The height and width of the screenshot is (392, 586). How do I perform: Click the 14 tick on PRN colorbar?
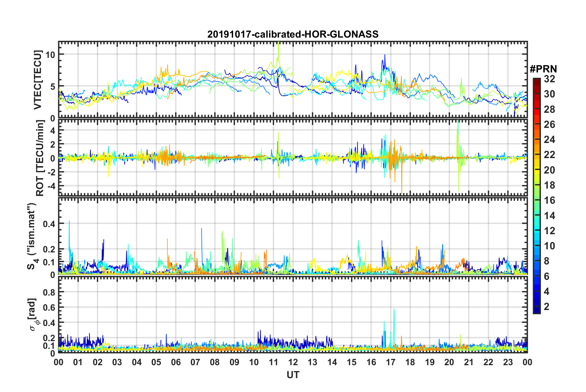pos(549,216)
